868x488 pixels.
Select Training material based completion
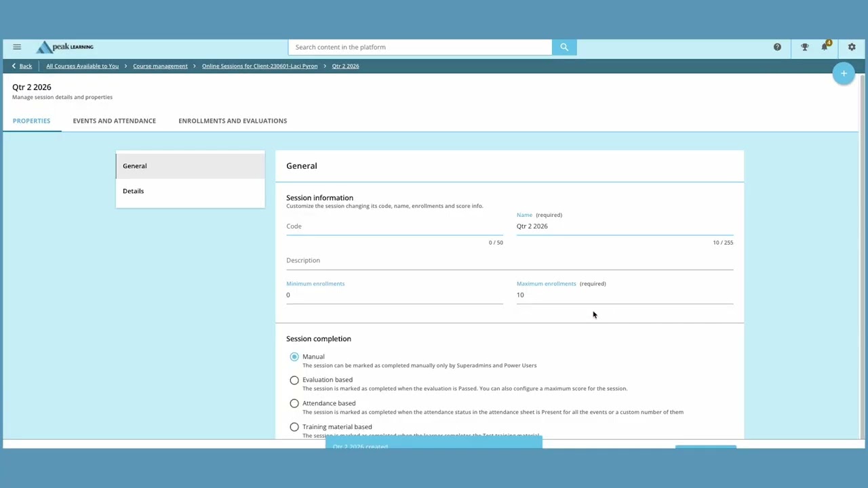point(294,427)
